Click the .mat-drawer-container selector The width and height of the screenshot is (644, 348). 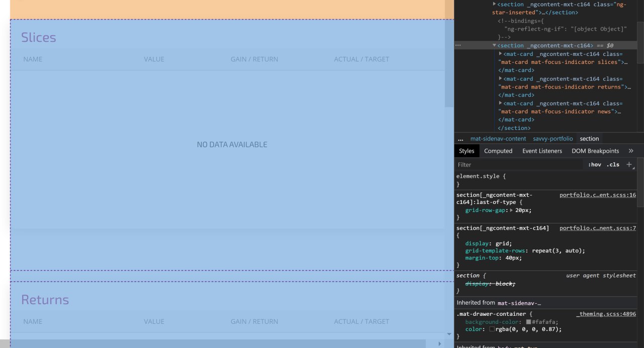(x=491, y=314)
